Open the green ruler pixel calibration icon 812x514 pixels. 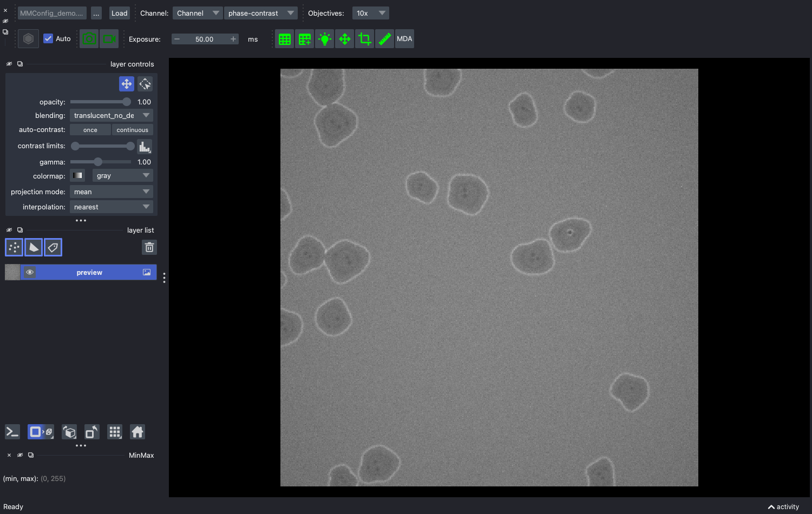(x=385, y=39)
